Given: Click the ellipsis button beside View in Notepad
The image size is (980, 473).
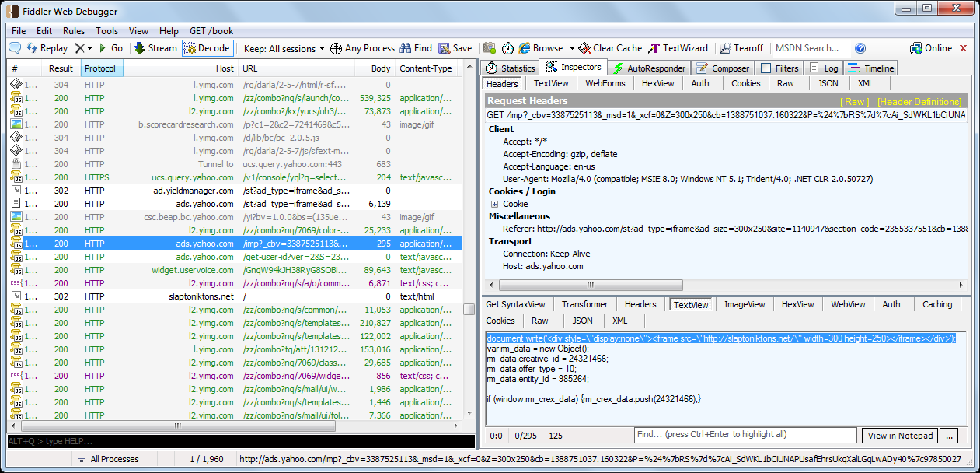Looking at the screenshot, I should click(949, 436).
